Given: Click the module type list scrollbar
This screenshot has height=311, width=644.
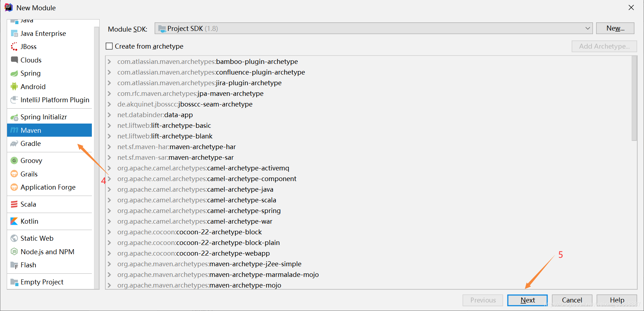Looking at the screenshot, I should click(96, 158).
